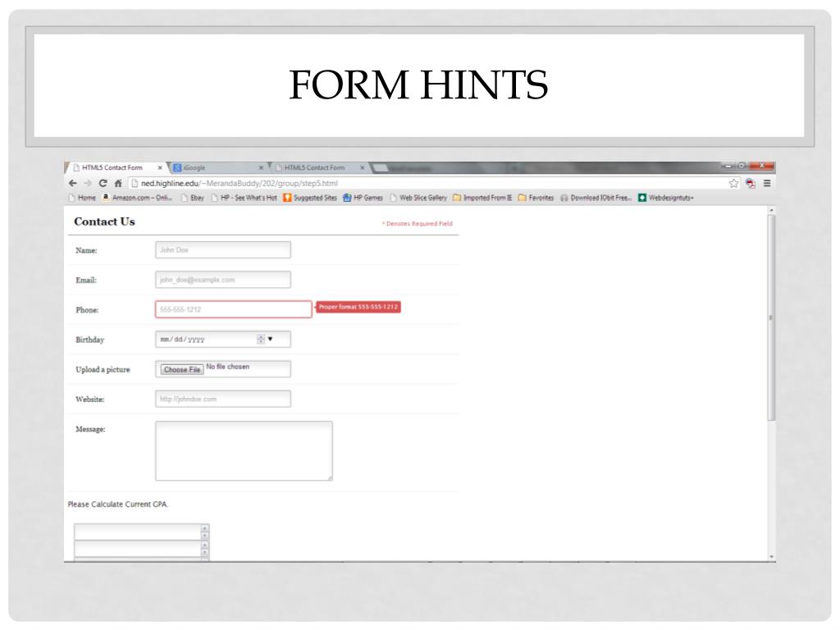This screenshot has height=630, width=840.
Task: Click the extension icon beside the star
Action: coord(751,183)
